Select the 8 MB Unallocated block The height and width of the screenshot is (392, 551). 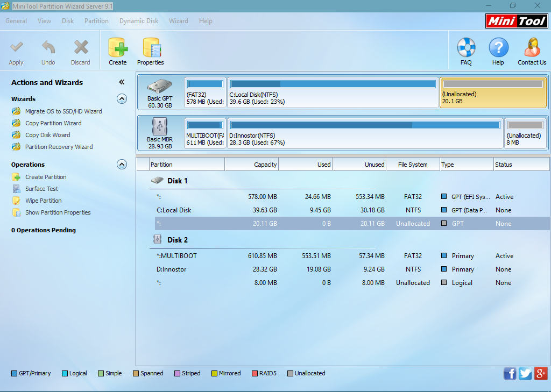point(525,133)
